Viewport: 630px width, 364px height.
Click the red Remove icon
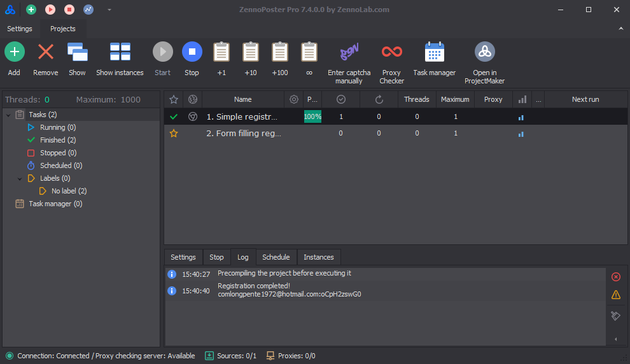click(x=45, y=52)
